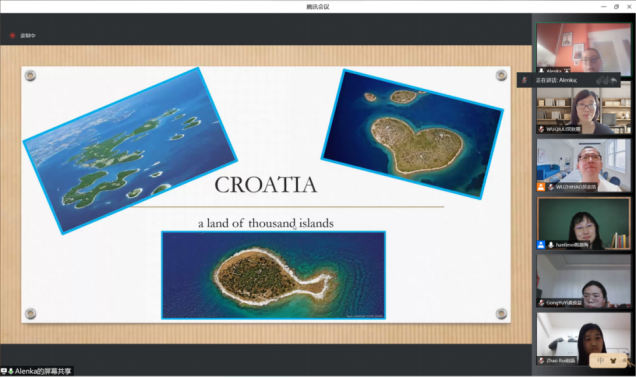Click the orange host badge on the WUZHIHAO tile
636x378 pixels.
point(541,187)
